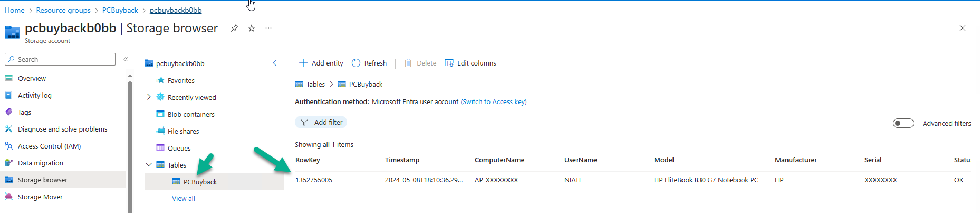This screenshot has width=980, height=213.
Task: Sort by ComputerName column header
Action: [499, 160]
